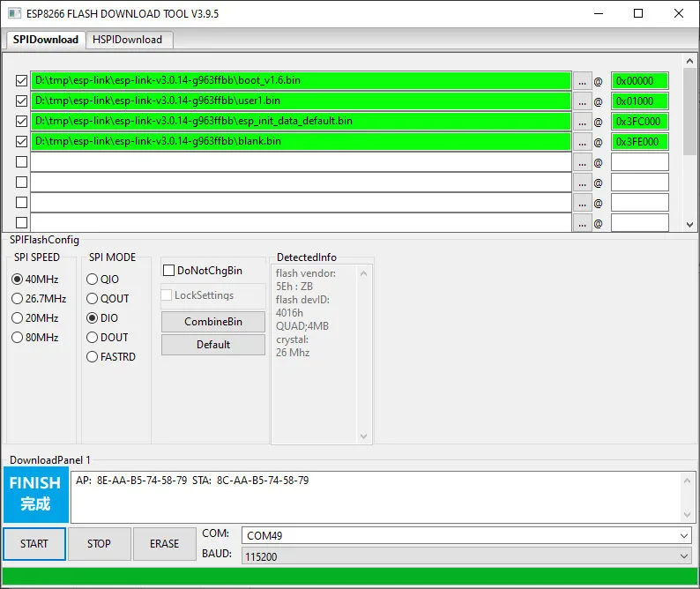The image size is (700, 589).
Task: Select the DOUT SPI mode option
Action: pyautogui.click(x=93, y=338)
